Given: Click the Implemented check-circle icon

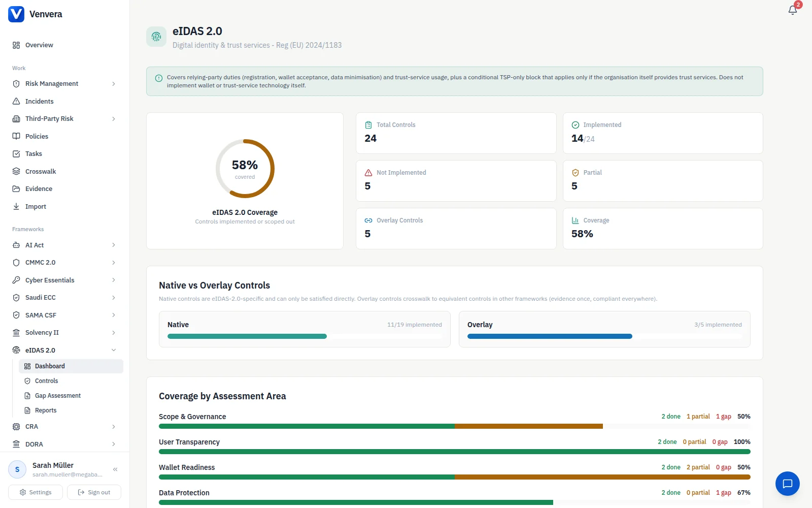Looking at the screenshot, I should 576,125.
